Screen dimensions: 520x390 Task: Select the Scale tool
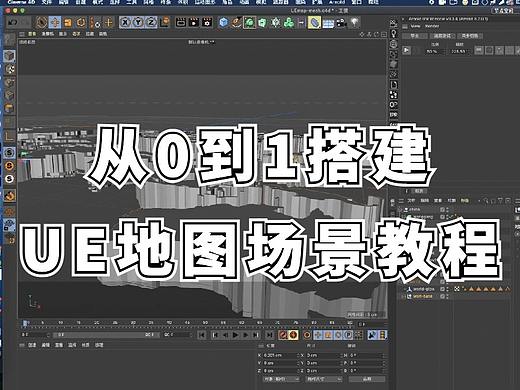point(68,23)
